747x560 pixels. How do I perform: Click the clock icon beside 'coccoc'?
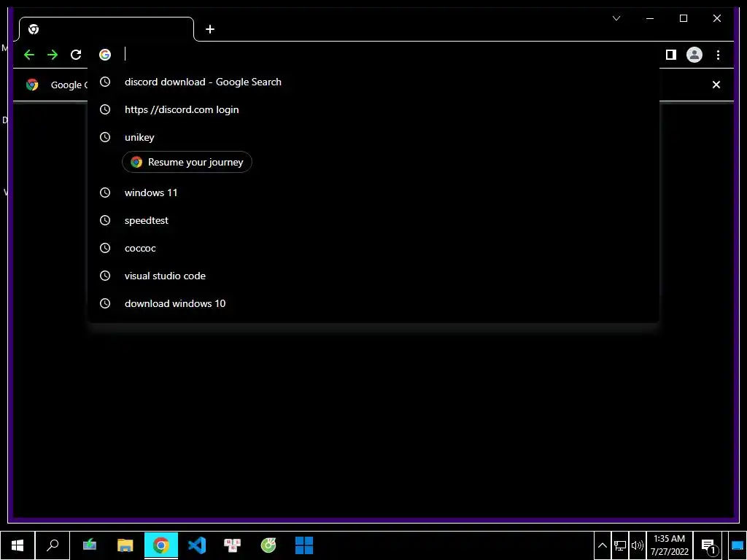pos(105,248)
